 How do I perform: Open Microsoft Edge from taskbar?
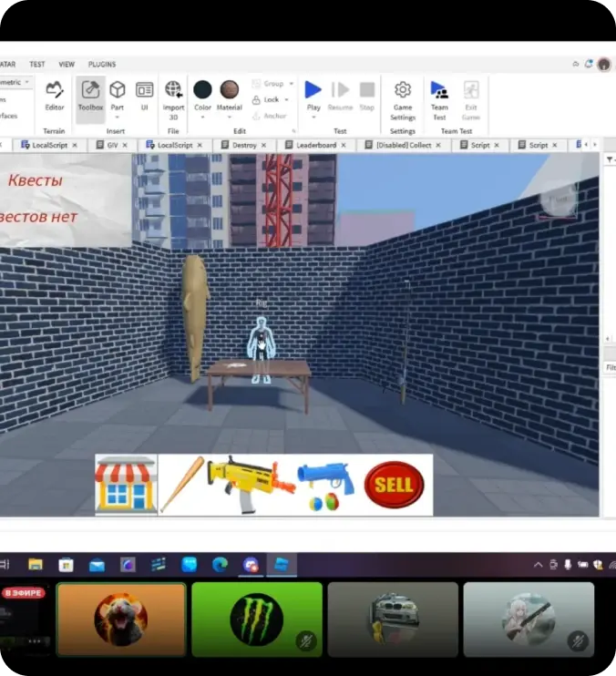click(x=220, y=564)
